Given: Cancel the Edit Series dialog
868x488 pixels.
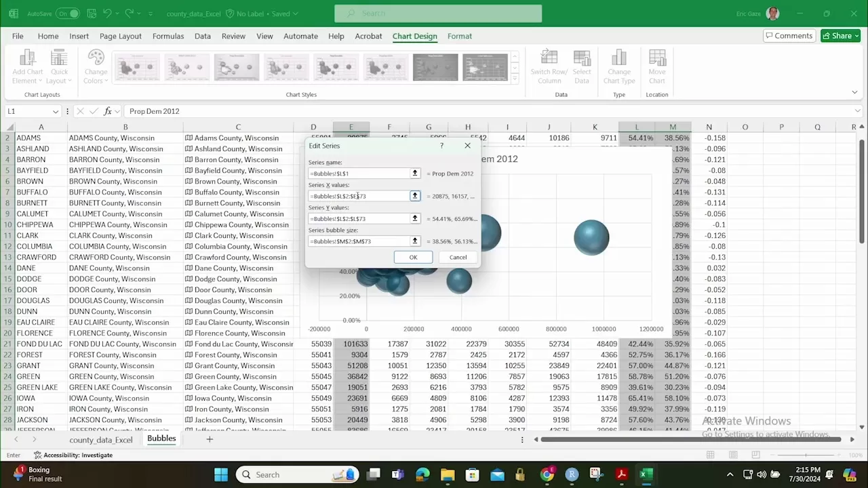Looking at the screenshot, I should 458,257.
